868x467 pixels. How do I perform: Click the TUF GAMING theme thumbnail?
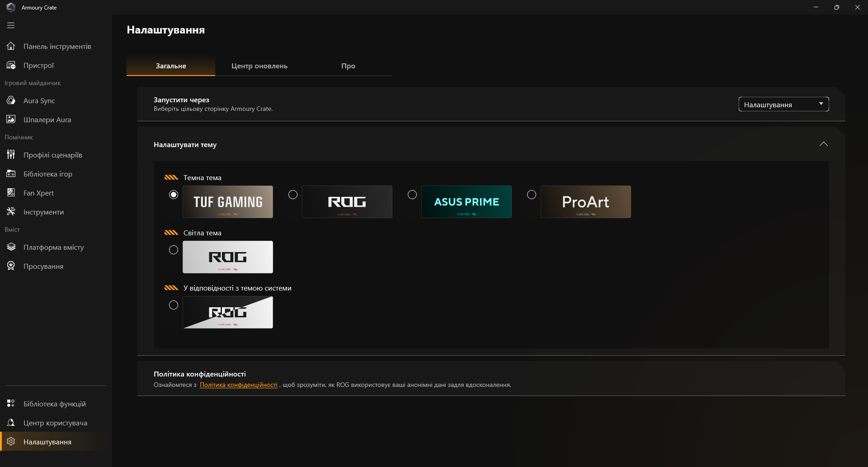pyautogui.click(x=228, y=202)
